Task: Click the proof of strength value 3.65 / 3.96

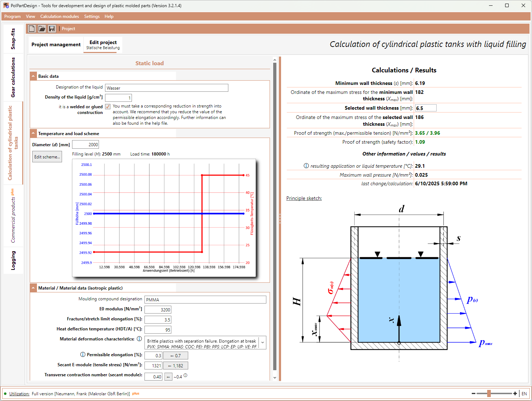Action: [x=428, y=133]
